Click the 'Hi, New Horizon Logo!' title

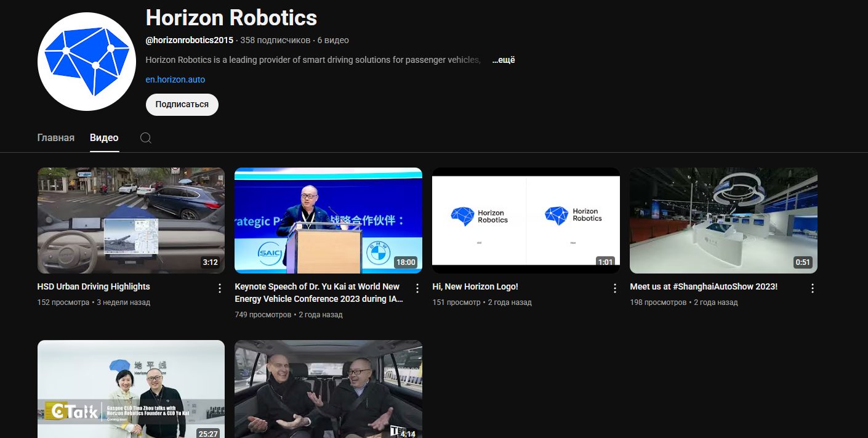click(x=475, y=286)
